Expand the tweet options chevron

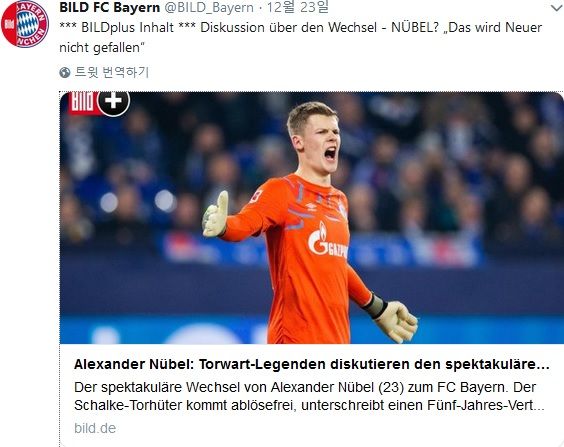pos(555,8)
